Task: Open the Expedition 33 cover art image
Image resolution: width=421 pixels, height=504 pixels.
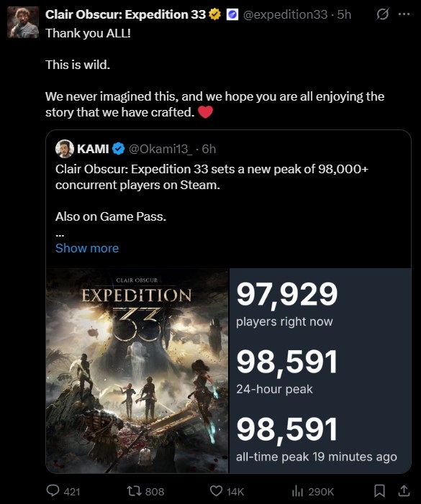Action: click(x=137, y=370)
